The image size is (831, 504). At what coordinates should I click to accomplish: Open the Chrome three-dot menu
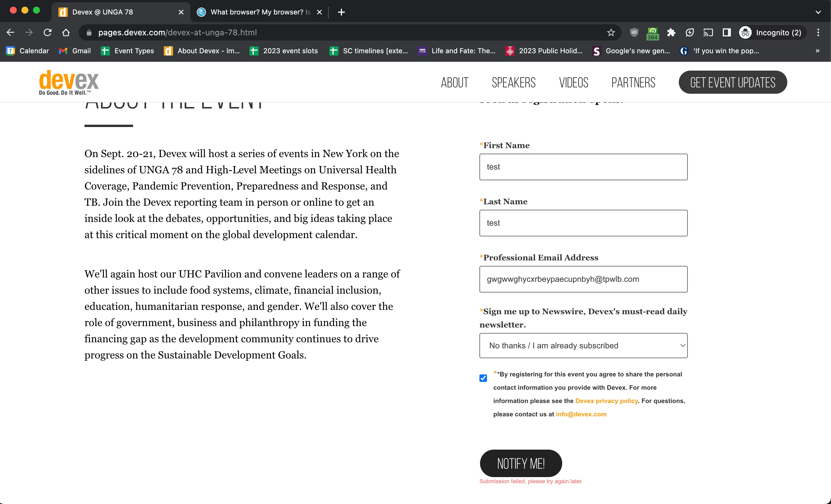[x=818, y=32]
